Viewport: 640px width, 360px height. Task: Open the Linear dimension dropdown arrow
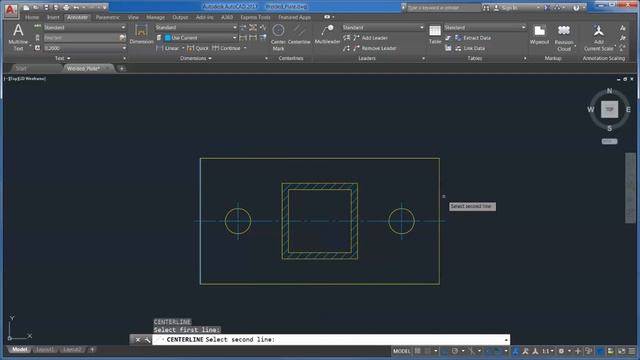point(182,48)
